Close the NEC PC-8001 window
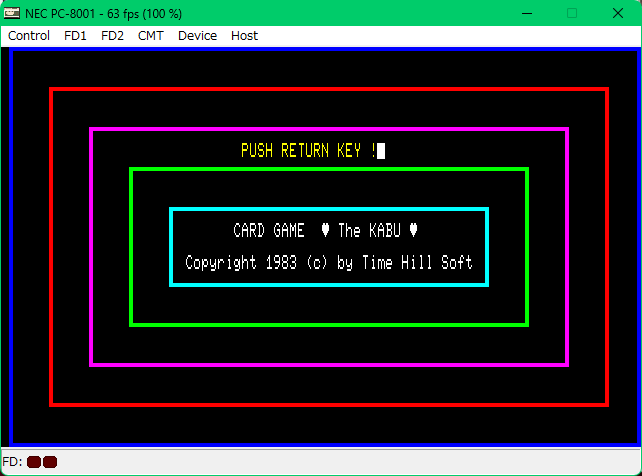Viewport: 642px width, 476px height. point(618,13)
